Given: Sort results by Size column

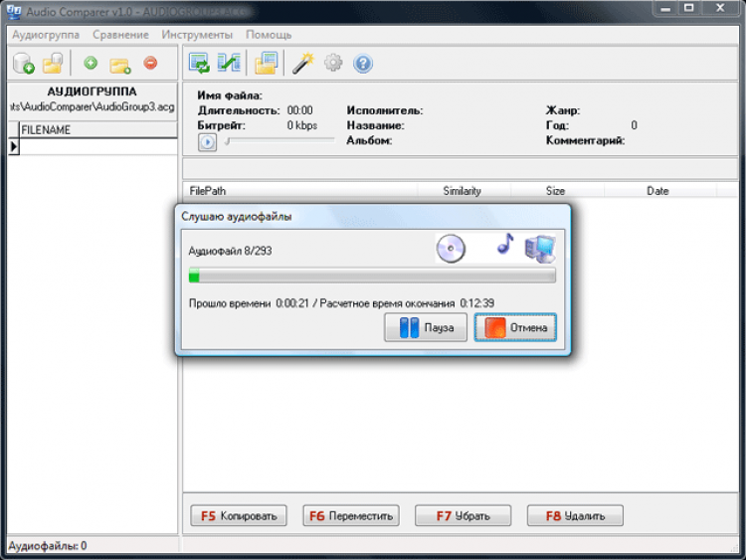Looking at the screenshot, I should 557,191.
